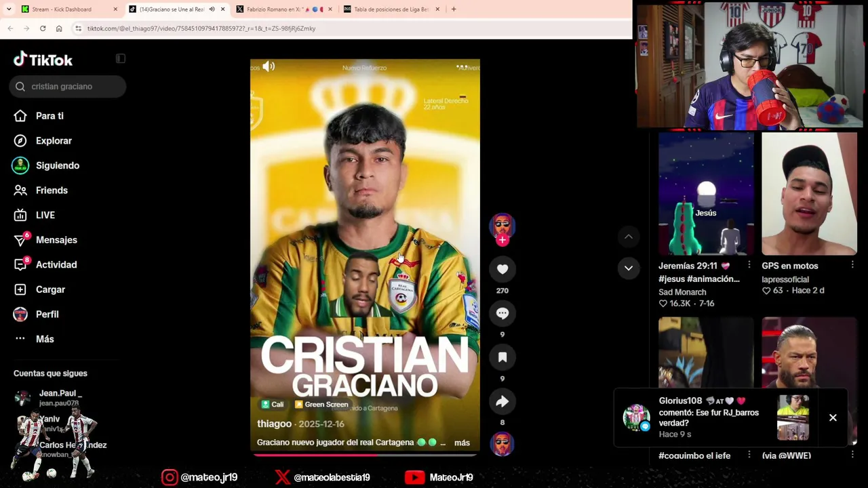Click the browser address bar URL
Viewport: 868px width, 488px height.
tap(201, 28)
